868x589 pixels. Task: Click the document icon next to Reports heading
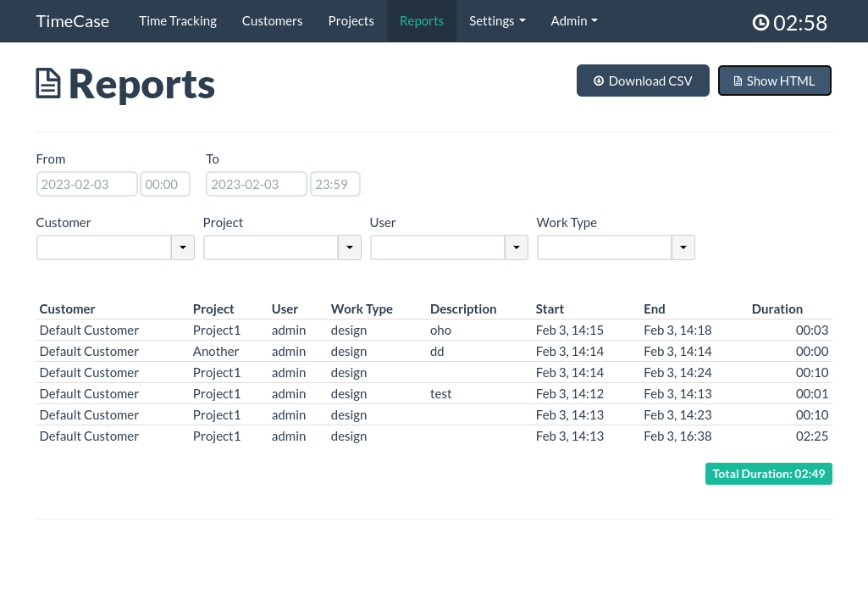pyautogui.click(x=48, y=84)
